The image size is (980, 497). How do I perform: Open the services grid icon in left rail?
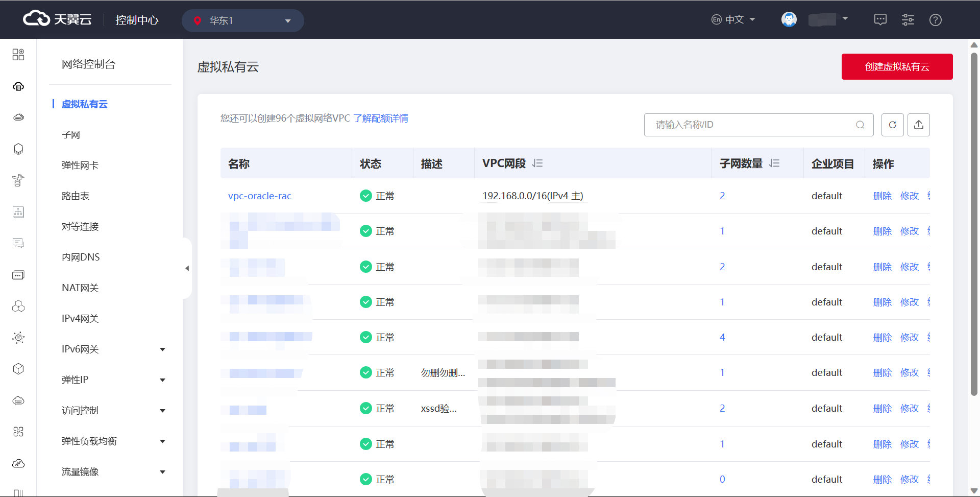18,55
